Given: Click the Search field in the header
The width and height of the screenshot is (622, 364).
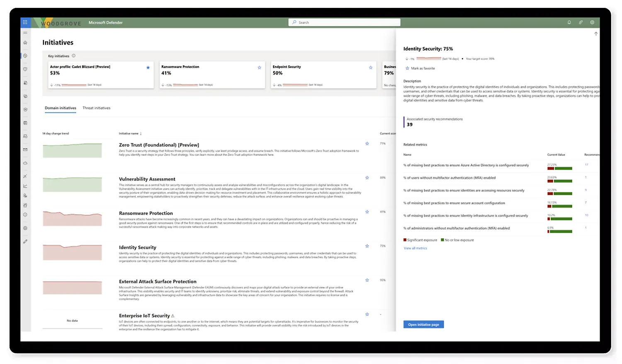Looking at the screenshot, I should coord(345,22).
